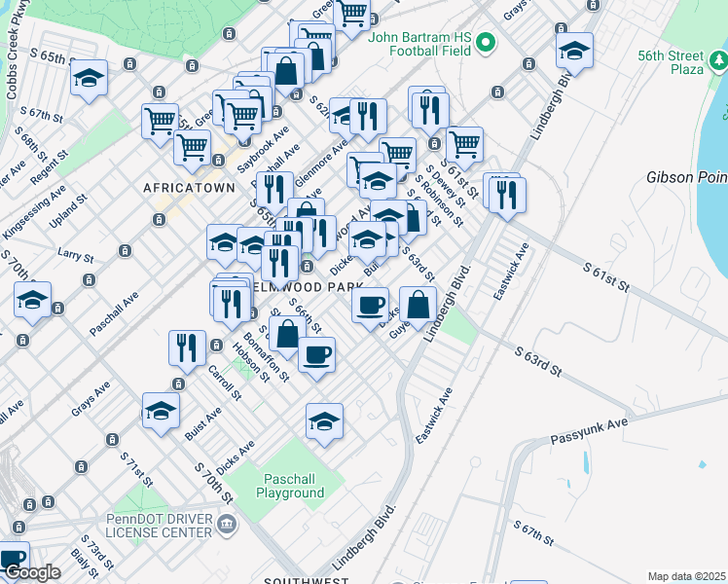Viewport: 728px width, 584px height.
Task: Click the ELMWOOD PARK neighborhood label
Action: [x=309, y=287]
